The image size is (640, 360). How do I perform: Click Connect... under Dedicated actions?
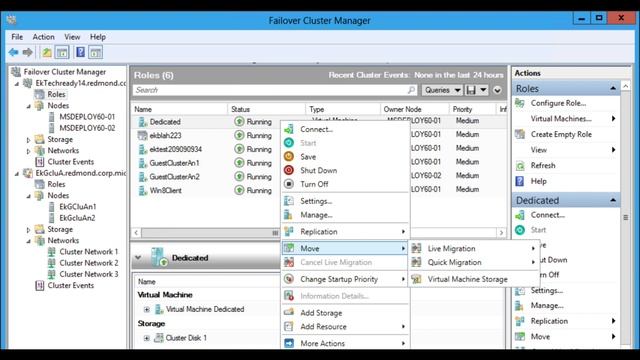548,215
